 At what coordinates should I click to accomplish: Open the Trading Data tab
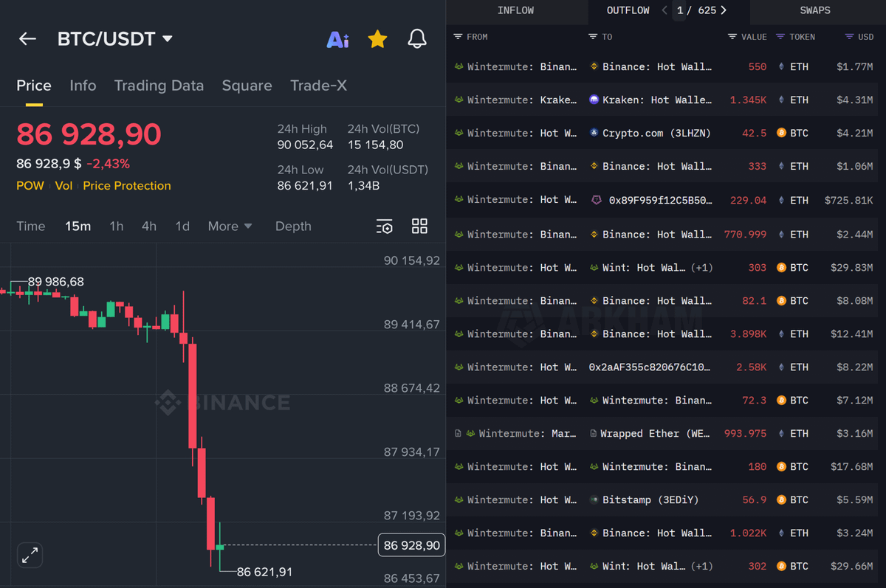click(x=159, y=86)
